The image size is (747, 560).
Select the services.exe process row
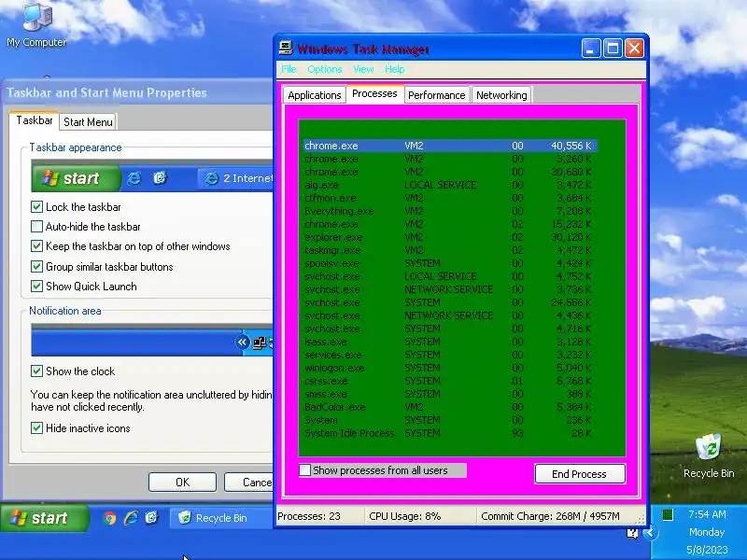coord(450,355)
